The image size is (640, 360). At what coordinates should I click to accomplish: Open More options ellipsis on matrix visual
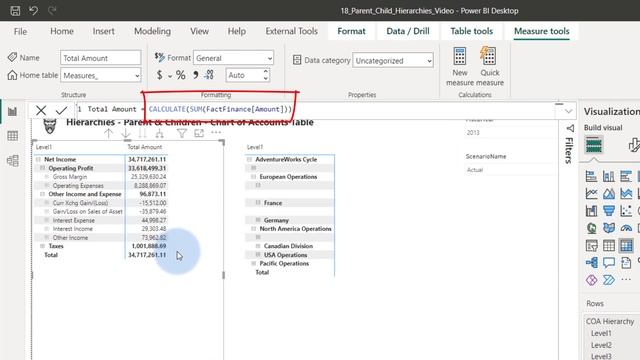click(216, 132)
